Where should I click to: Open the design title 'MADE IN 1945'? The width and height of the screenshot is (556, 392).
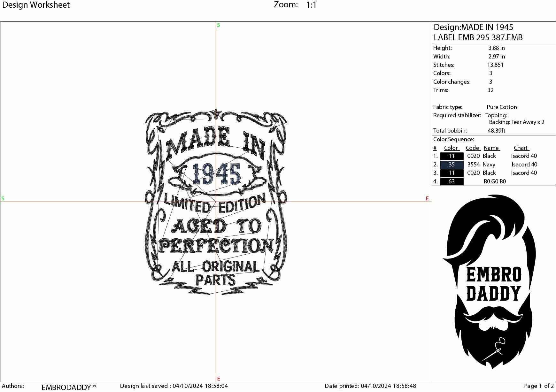pos(474,27)
